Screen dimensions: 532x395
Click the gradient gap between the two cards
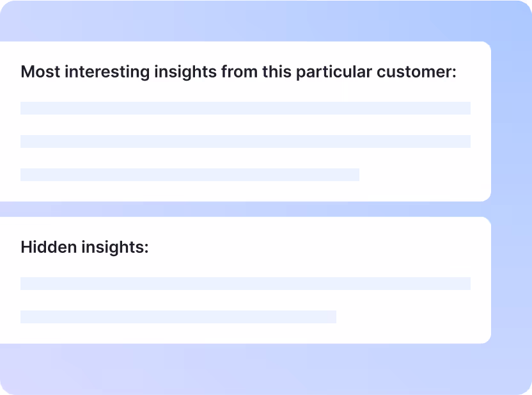[x=246, y=209]
